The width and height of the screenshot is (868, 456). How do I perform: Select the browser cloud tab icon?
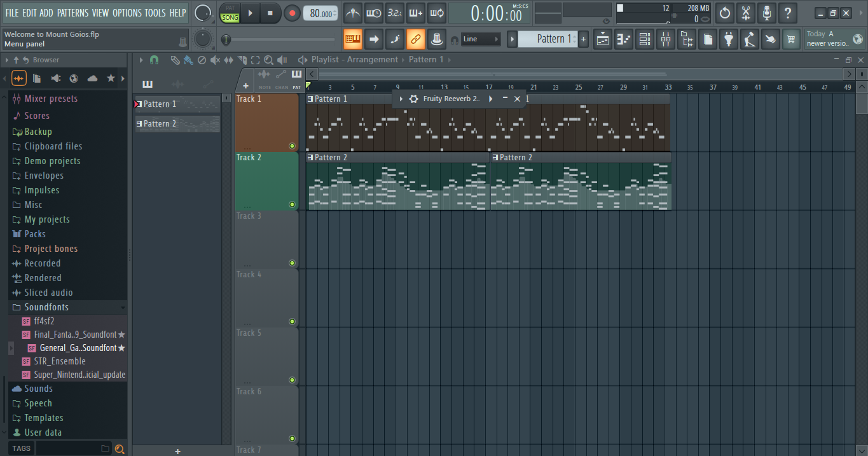tap(92, 78)
